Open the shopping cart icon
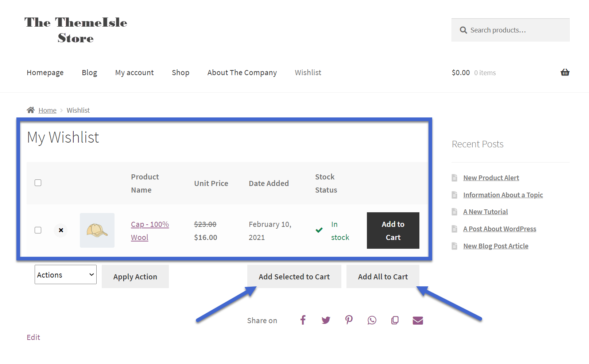589x364 pixels. [x=565, y=72]
